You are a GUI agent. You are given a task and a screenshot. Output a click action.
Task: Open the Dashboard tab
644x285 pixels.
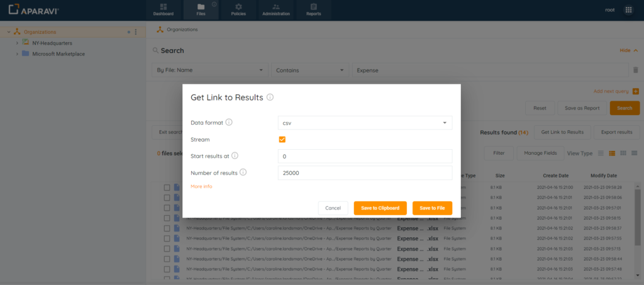tap(163, 9)
